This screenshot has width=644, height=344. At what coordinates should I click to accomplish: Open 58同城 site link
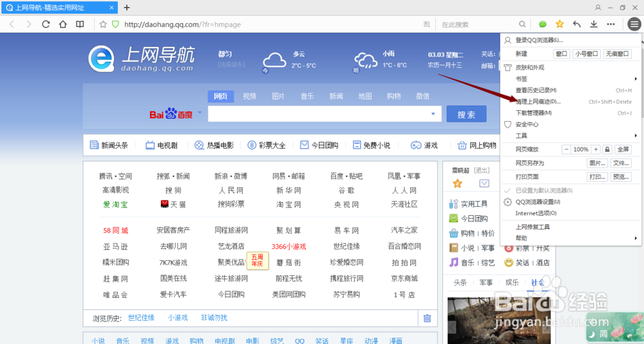[x=115, y=231]
